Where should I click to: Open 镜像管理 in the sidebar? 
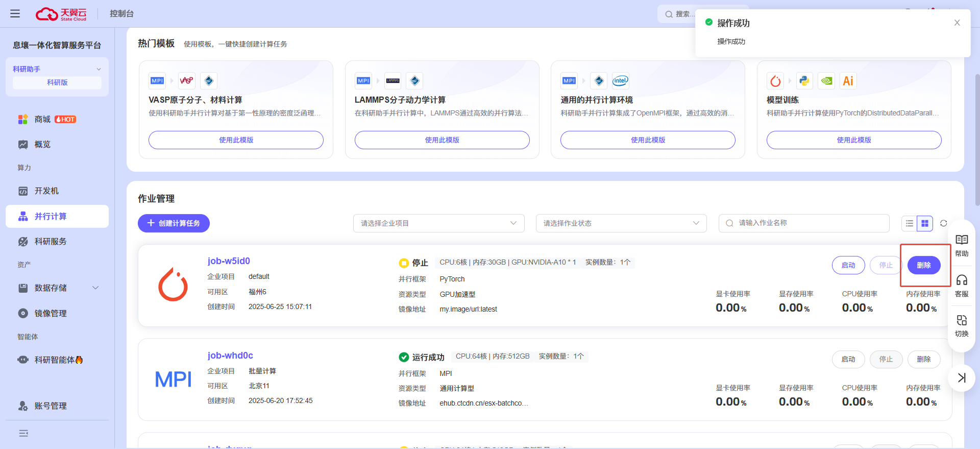point(57,313)
